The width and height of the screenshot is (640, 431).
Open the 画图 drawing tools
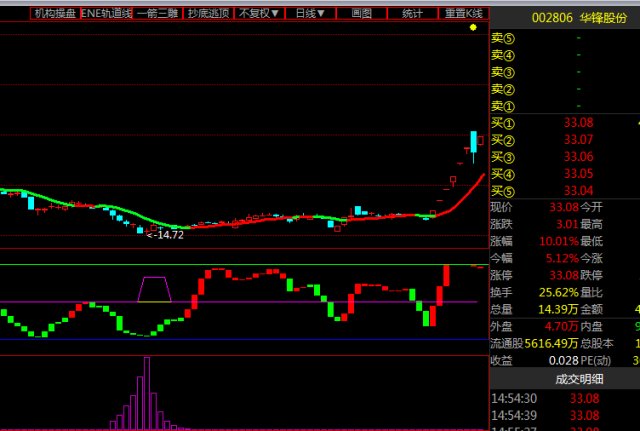pyautogui.click(x=361, y=13)
